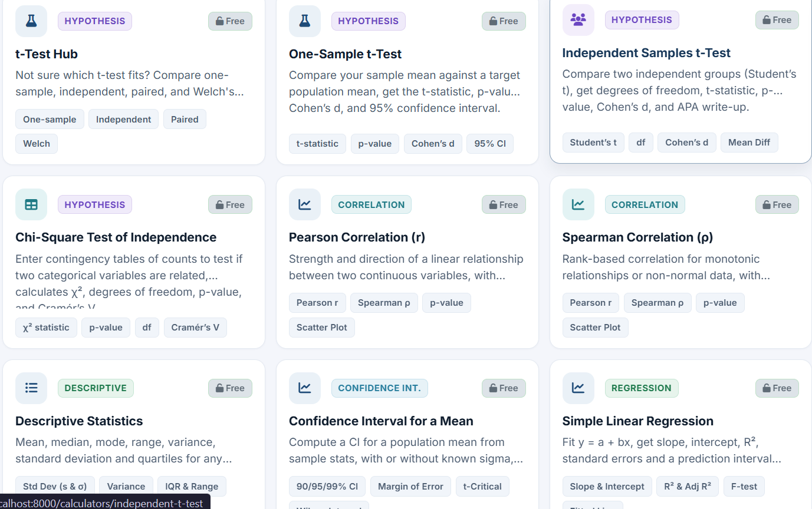The height and width of the screenshot is (509, 812).
Task: Click the Free lock badge on Independent Samples t-Test
Action: 777,20
